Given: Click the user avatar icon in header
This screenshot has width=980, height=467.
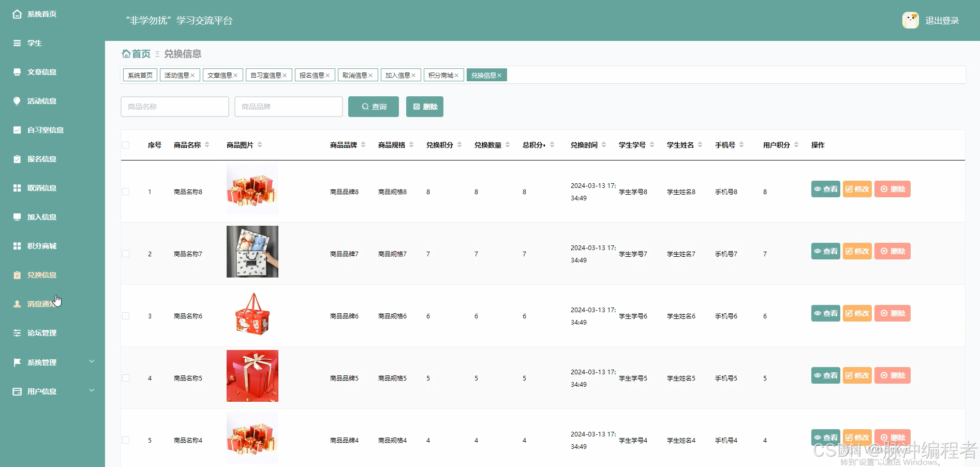Looking at the screenshot, I should pos(910,20).
